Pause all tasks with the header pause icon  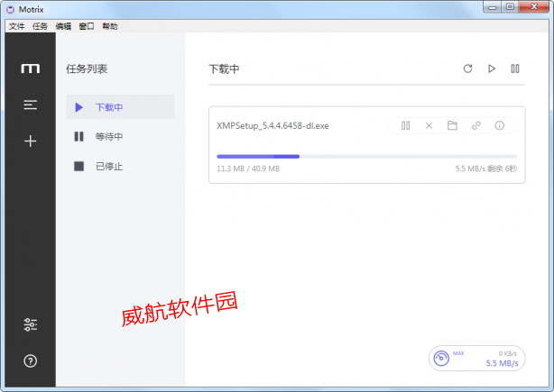tap(515, 68)
